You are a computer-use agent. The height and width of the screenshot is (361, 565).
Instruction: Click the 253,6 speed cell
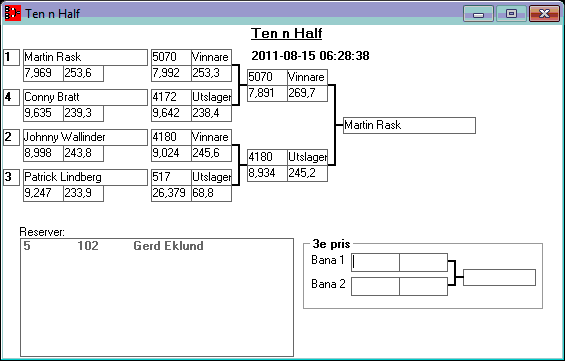tap(84, 73)
